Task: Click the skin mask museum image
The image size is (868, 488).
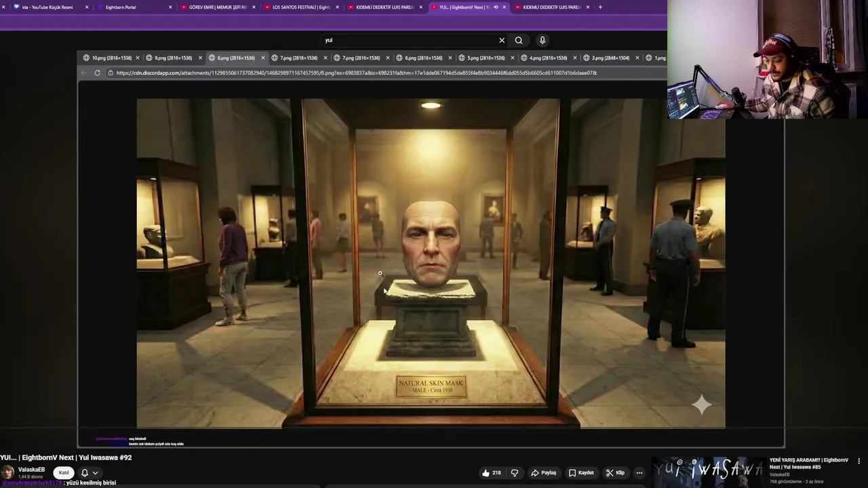Action: pyautogui.click(x=431, y=263)
